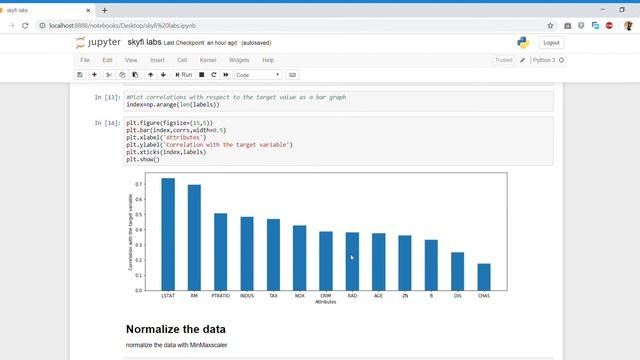Click the Python logo icon

523,42
